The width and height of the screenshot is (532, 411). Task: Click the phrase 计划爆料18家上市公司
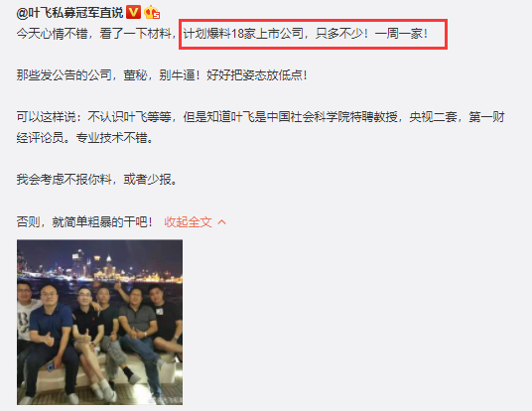pos(243,34)
